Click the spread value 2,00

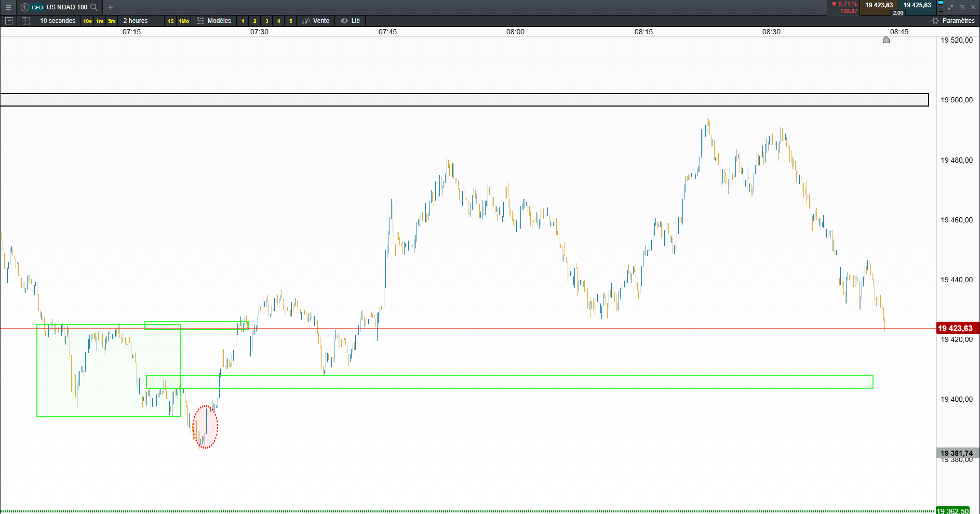898,12
